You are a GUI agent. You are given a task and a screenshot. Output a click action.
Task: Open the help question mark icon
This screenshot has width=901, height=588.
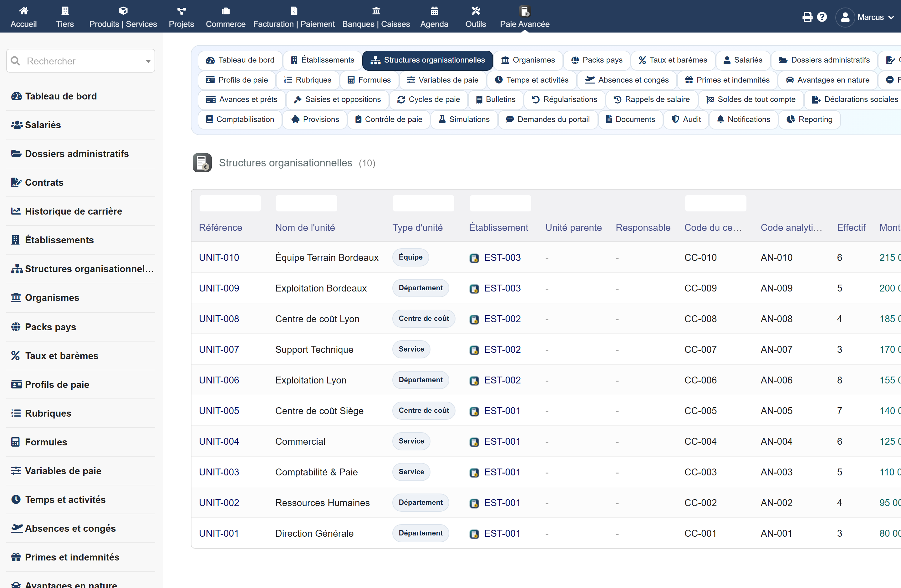coord(822,17)
